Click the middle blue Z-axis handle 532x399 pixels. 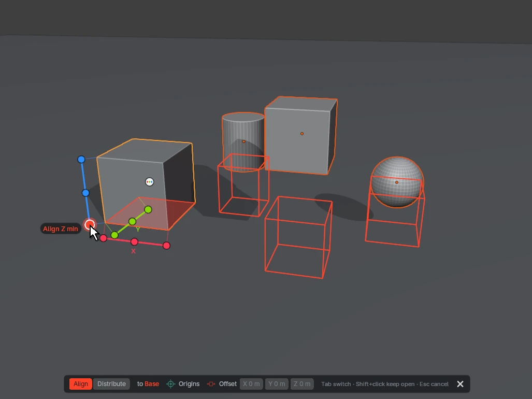(x=85, y=193)
